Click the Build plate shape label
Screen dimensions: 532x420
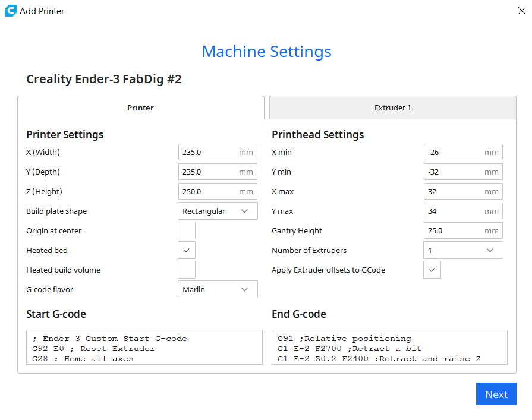56,211
